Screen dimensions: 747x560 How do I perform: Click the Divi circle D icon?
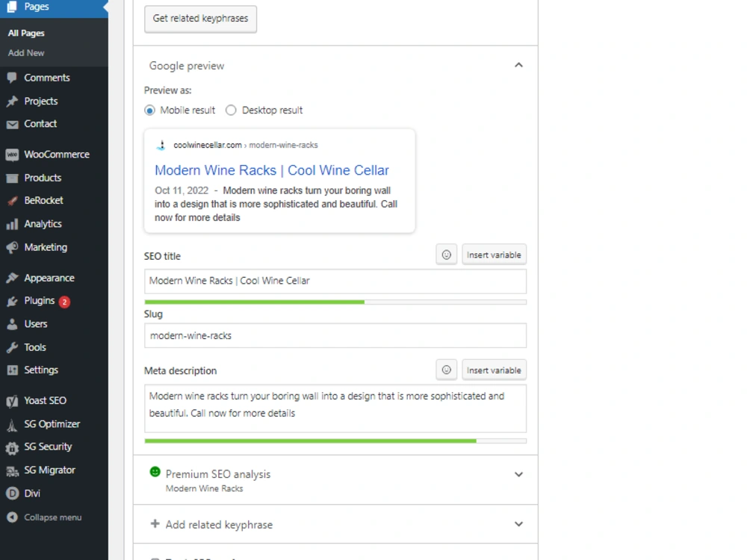point(12,494)
